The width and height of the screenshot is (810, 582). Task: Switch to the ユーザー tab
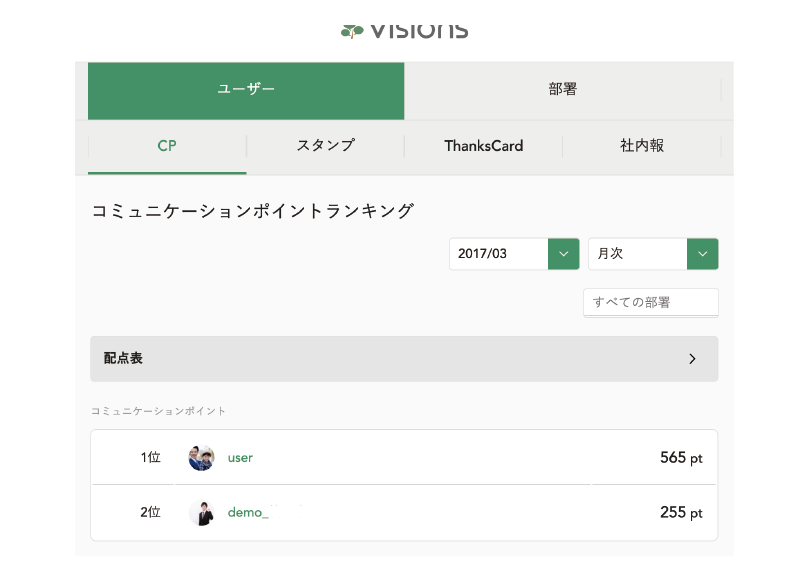pos(246,91)
